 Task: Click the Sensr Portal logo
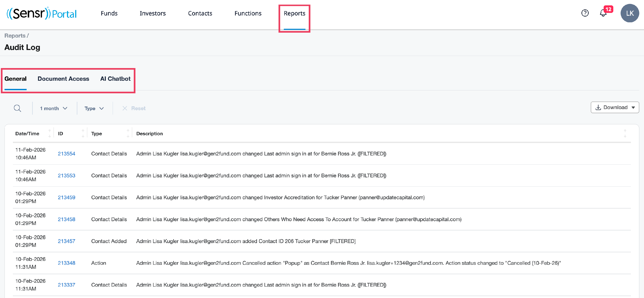coord(41,13)
